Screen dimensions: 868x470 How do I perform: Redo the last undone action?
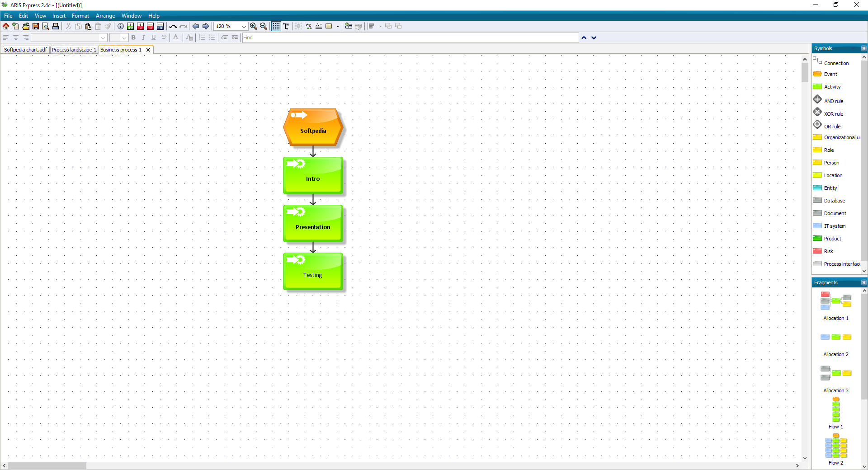pyautogui.click(x=183, y=26)
